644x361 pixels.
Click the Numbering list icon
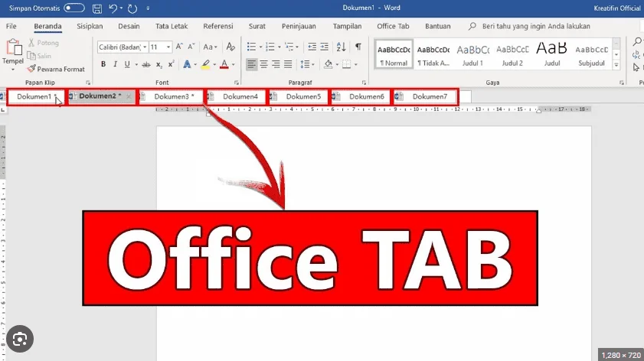(x=270, y=47)
